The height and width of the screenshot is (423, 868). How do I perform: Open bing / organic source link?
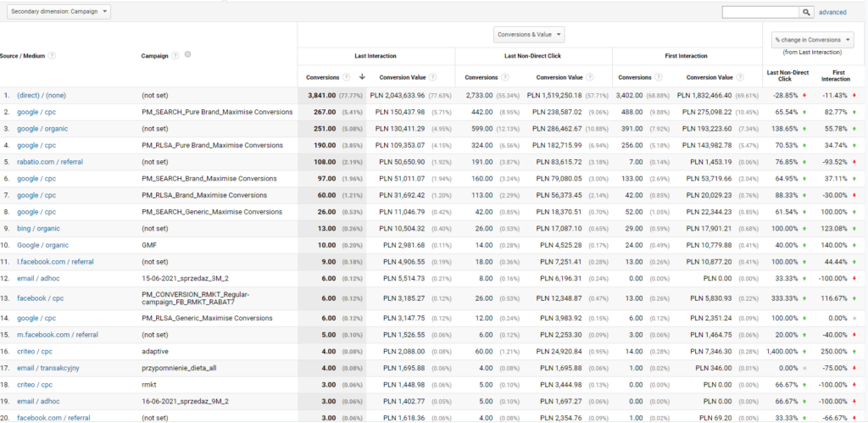click(x=38, y=228)
